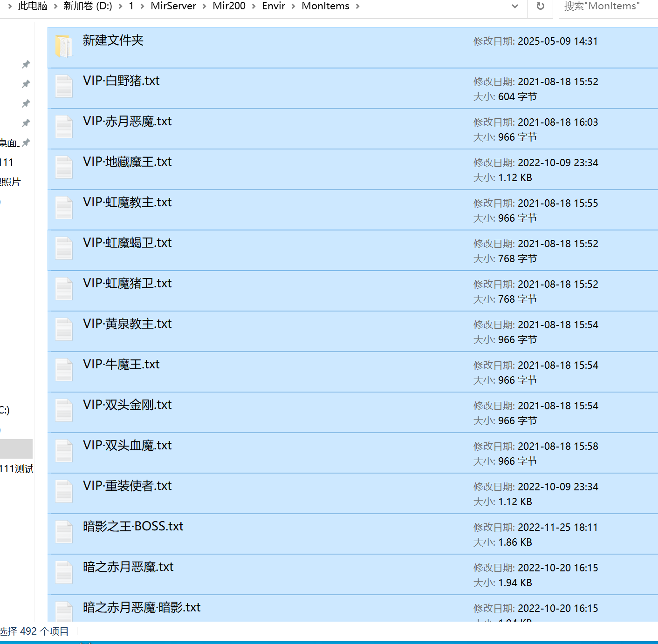
Task: Expand the chevron after MirServer breadcrumb
Action: point(205,7)
